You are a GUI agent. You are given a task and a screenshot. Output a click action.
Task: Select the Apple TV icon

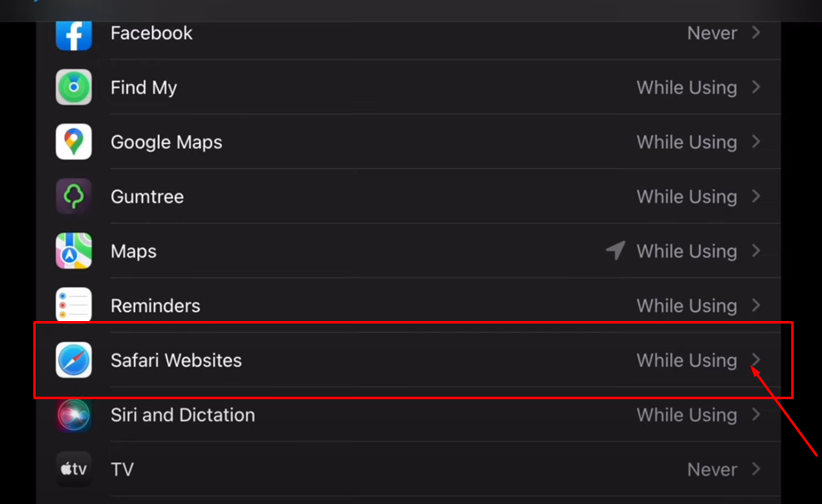(74, 469)
